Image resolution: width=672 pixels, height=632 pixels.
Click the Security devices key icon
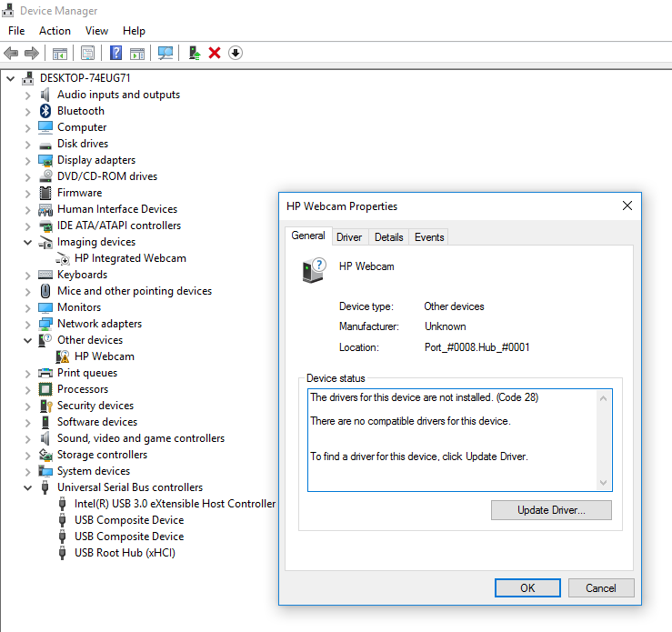point(45,406)
